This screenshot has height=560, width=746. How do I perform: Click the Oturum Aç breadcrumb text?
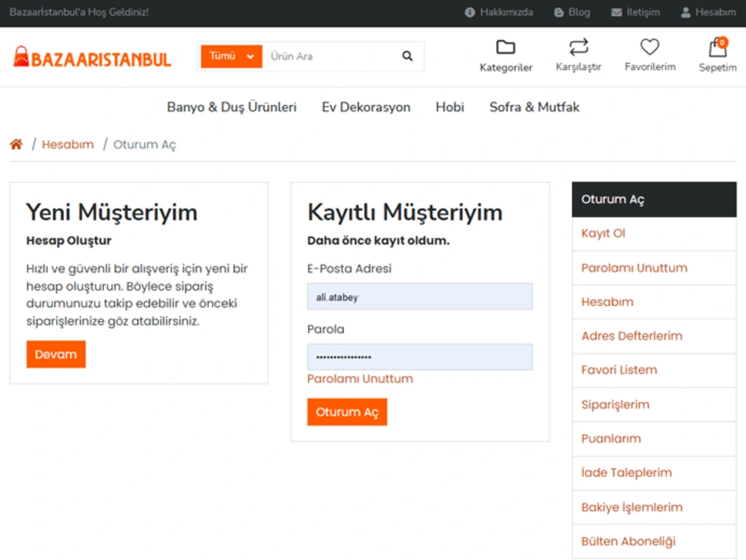tap(144, 145)
